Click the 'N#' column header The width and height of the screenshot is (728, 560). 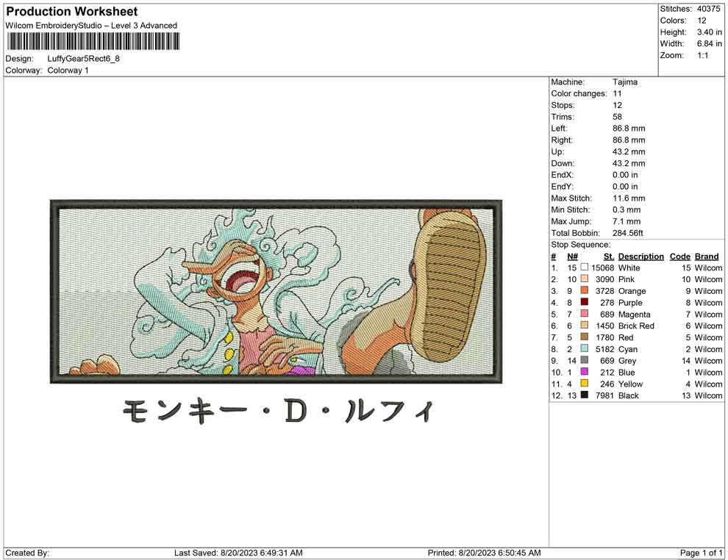[x=572, y=256]
